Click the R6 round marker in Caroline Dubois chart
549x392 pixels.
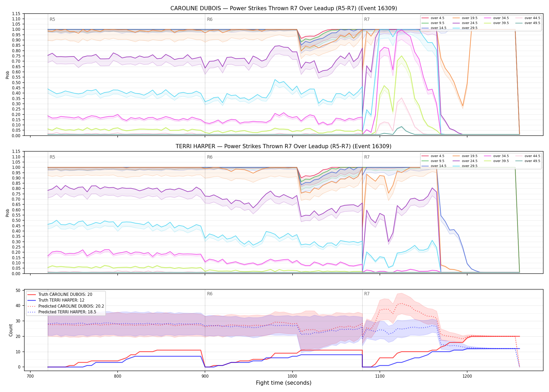point(210,19)
